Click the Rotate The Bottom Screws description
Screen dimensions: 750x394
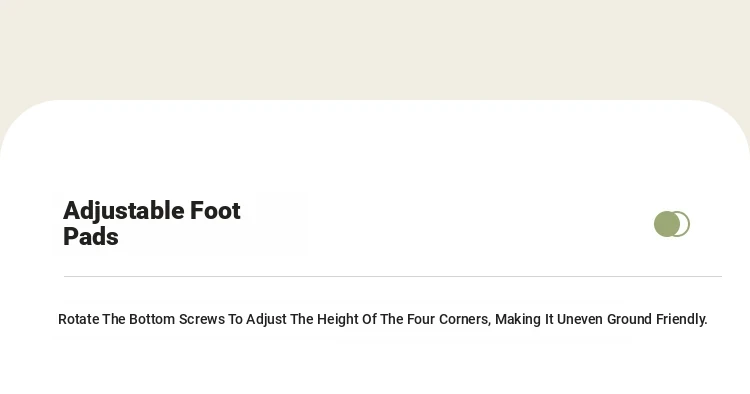click(x=383, y=319)
